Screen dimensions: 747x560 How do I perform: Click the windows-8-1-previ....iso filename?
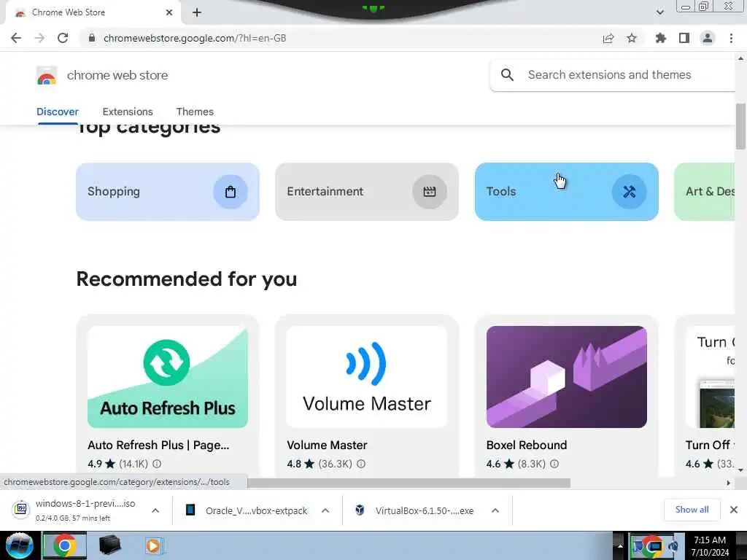click(x=85, y=503)
